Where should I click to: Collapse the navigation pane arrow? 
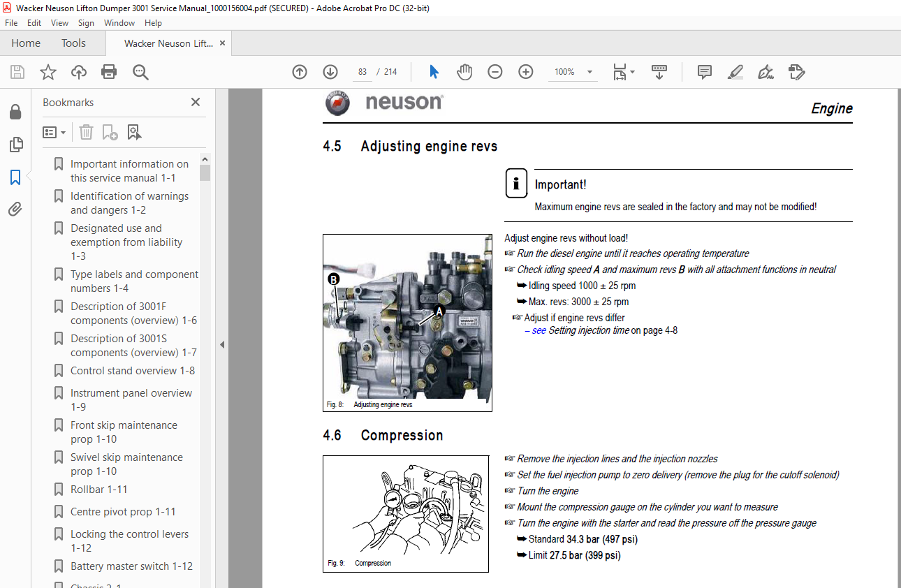click(x=222, y=344)
